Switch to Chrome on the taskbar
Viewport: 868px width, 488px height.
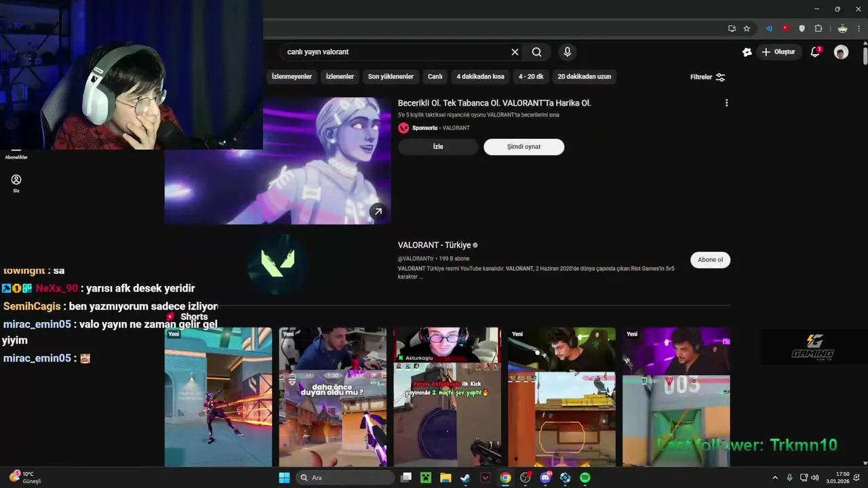pyautogui.click(x=505, y=478)
